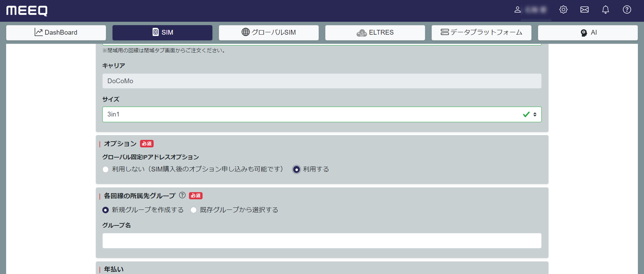Select the SIM tab
The height and width of the screenshot is (274, 644).
click(162, 32)
